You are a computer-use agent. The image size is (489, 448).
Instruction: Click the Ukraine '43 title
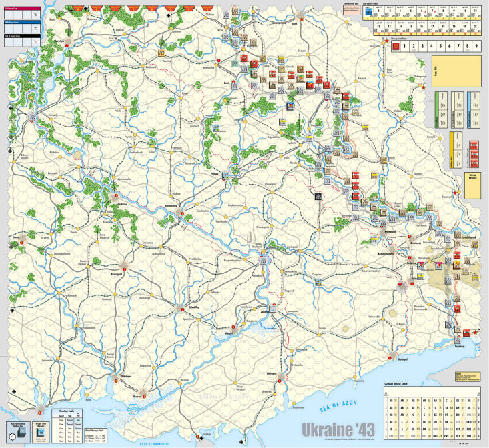point(338,430)
